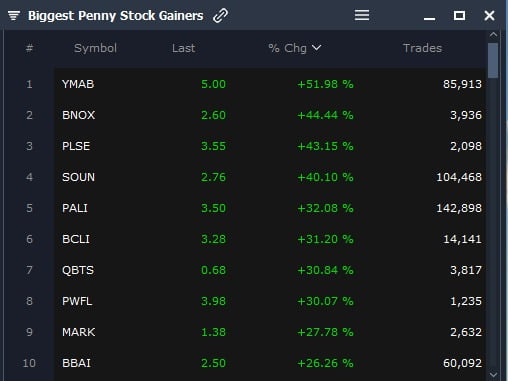This screenshot has width=508, height=381.
Task: Toggle sort arrow next to % Chg
Action: [x=317, y=48]
